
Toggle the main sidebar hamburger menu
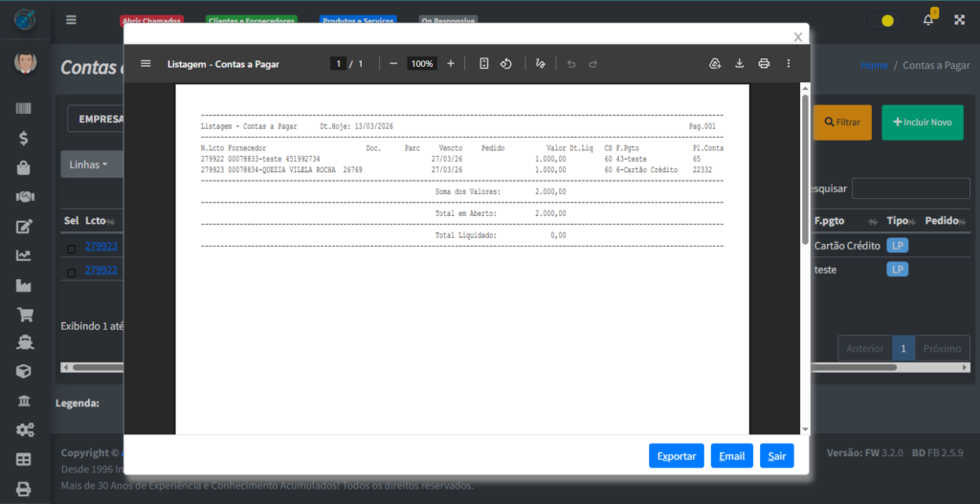(71, 19)
